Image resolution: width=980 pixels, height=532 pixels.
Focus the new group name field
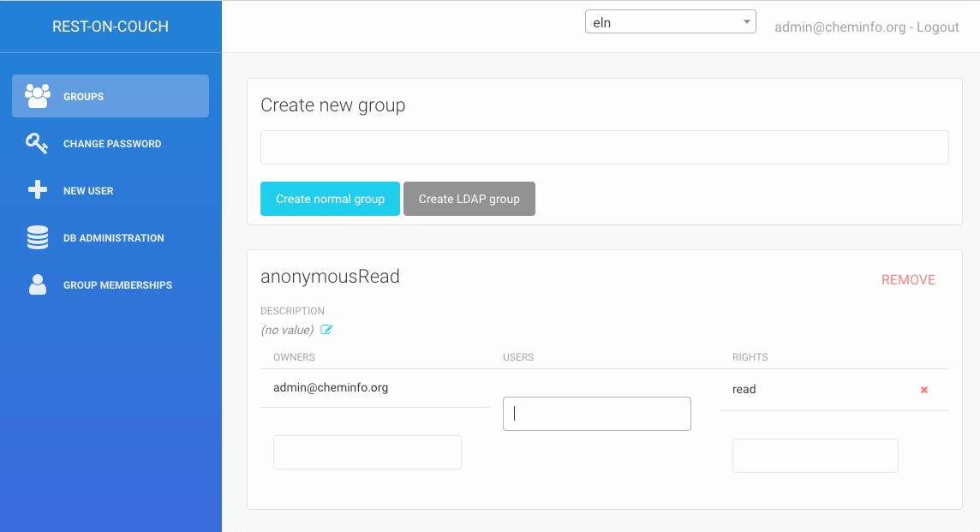[605, 147]
